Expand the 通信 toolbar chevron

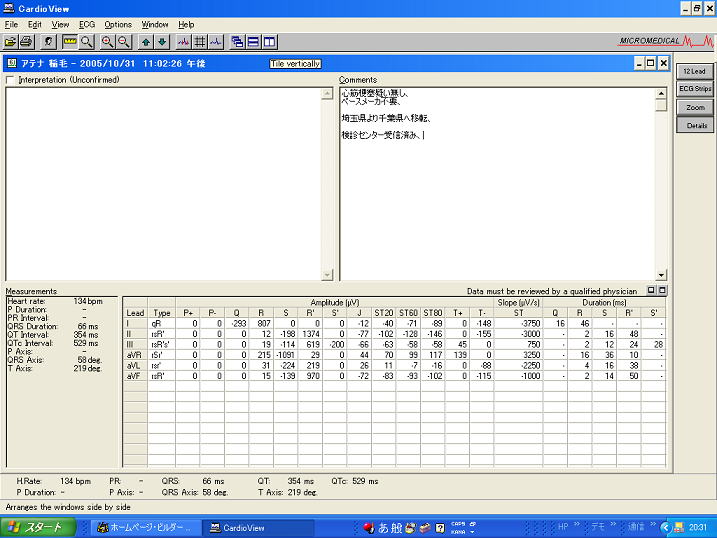(653, 524)
